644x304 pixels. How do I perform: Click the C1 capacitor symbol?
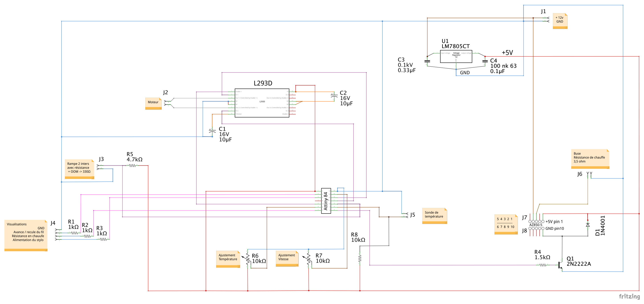click(212, 131)
